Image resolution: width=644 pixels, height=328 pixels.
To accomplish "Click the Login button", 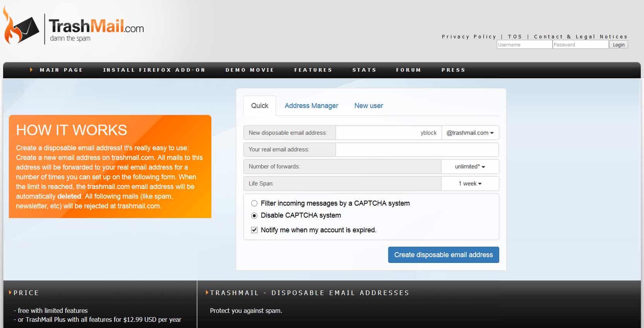I will point(618,45).
